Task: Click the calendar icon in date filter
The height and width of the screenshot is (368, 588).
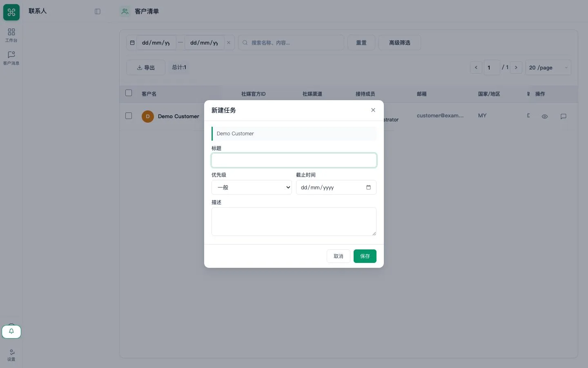Action: 132,43
